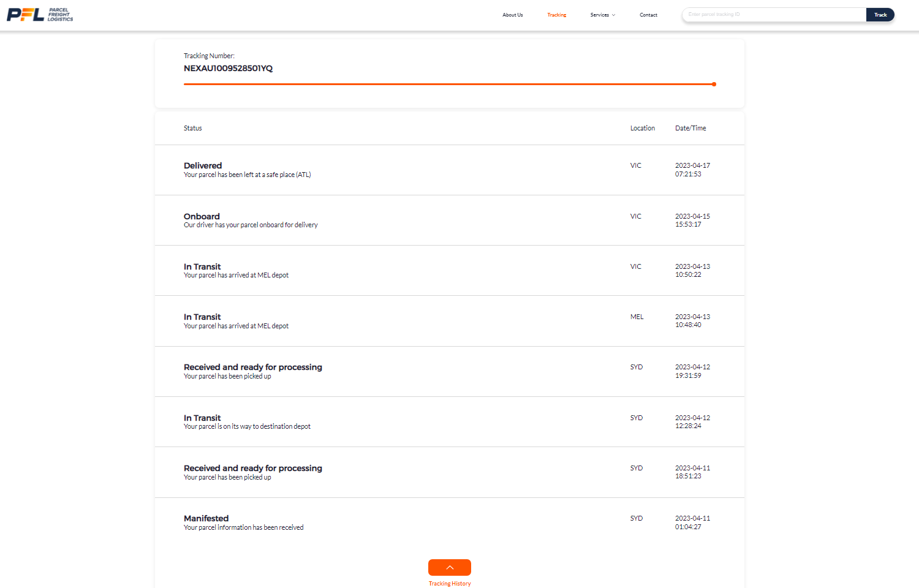This screenshot has width=919, height=588.
Task: Open the Contact page
Action: (648, 15)
